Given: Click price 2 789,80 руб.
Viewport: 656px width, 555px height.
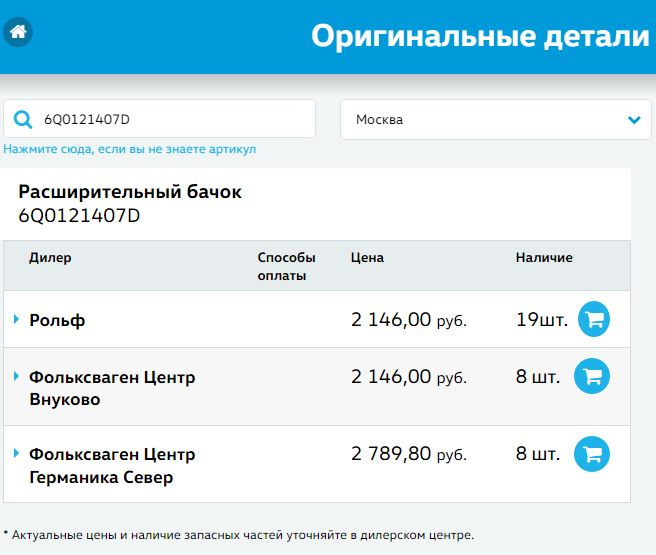Looking at the screenshot, I should click(409, 454).
